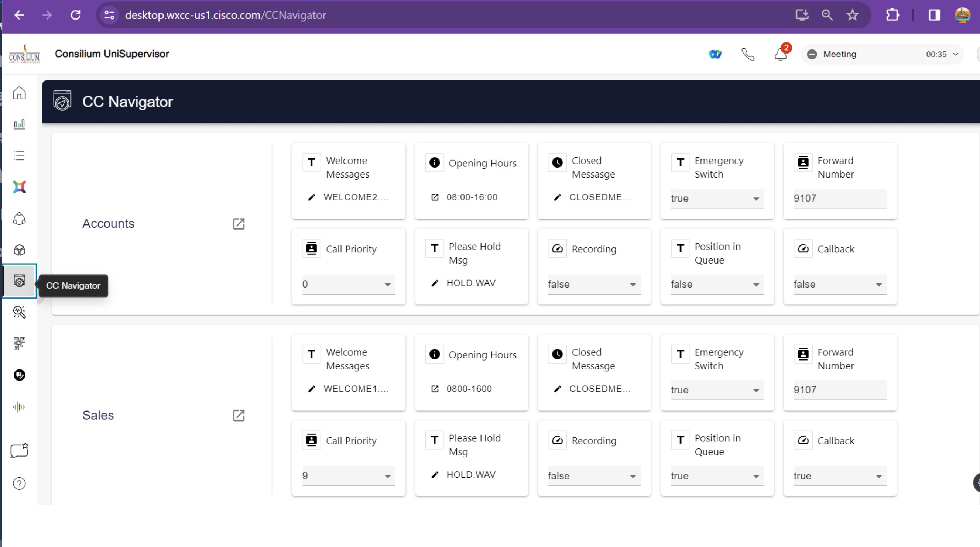Open the audio waveform sidebar icon
This screenshot has width=980, height=547.
(x=19, y=407)
